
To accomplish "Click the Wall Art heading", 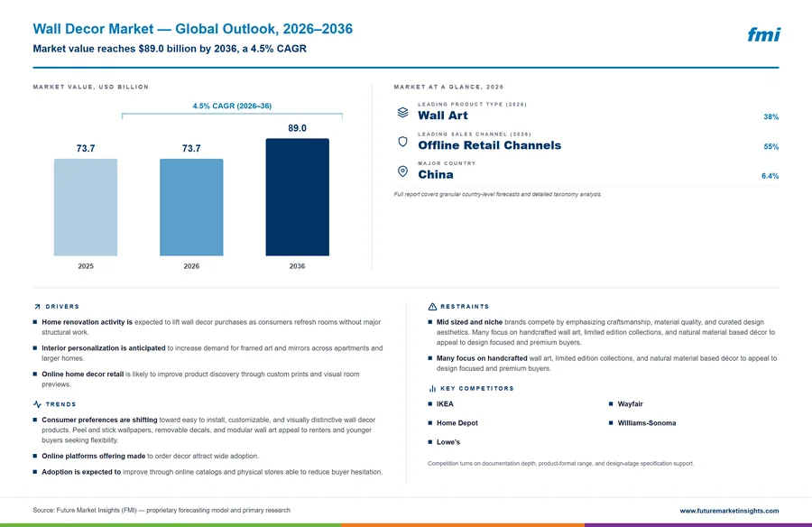I will [x=443, y=116].
